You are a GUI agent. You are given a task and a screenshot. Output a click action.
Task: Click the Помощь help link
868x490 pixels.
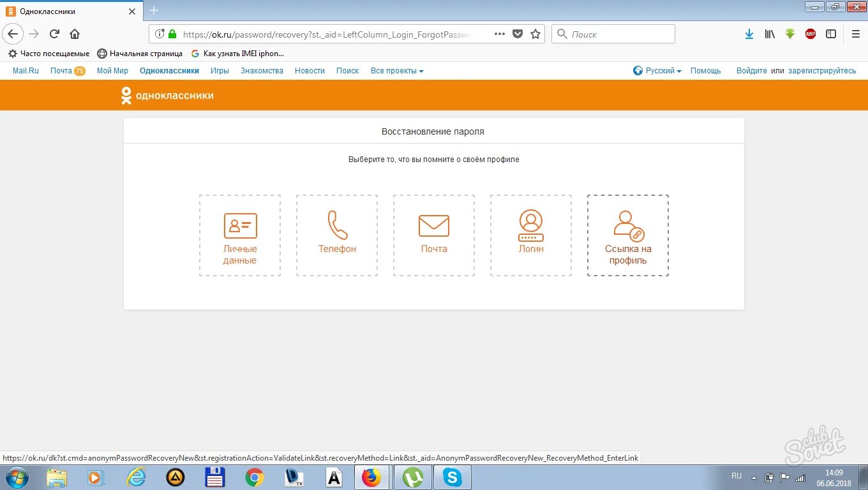click(x=705, y=71)
